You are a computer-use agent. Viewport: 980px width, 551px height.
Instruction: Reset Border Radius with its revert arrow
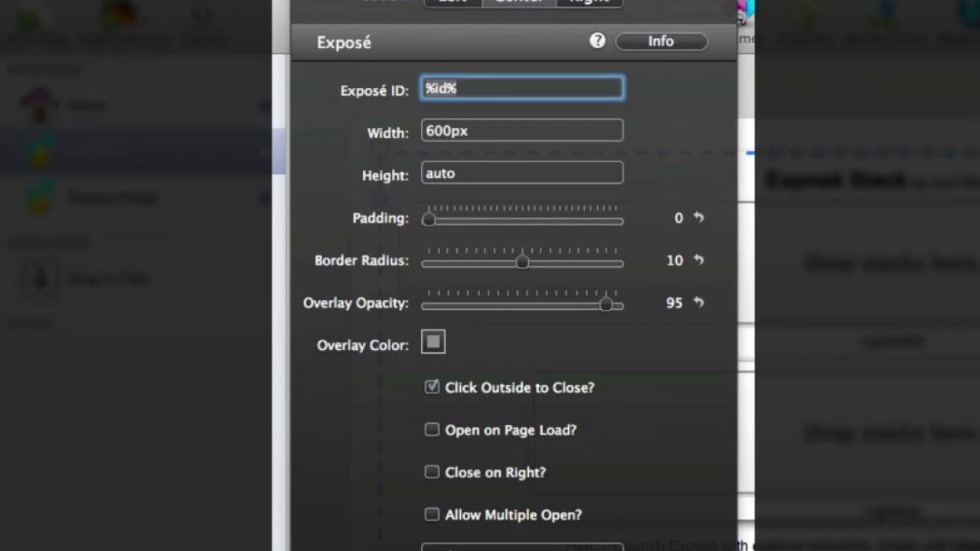(698, 260)
